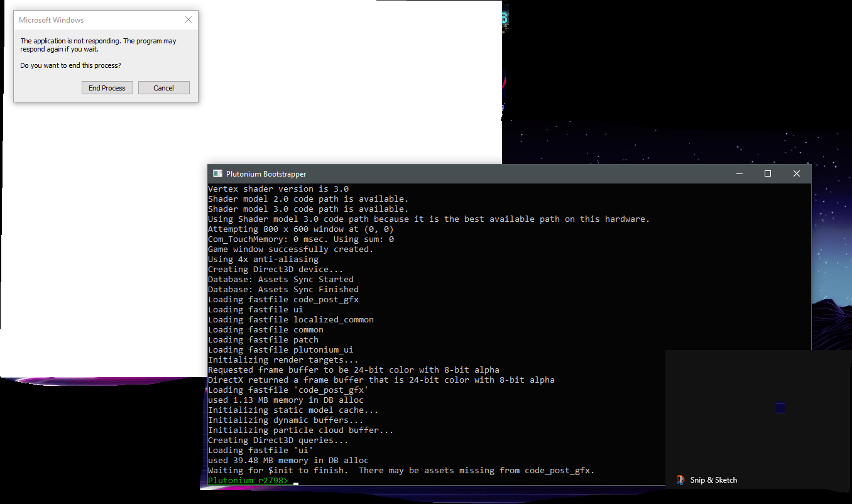Click Cancel in not responding dialog
Viewport: 852px width, 504px height.
tap(163, 88)
